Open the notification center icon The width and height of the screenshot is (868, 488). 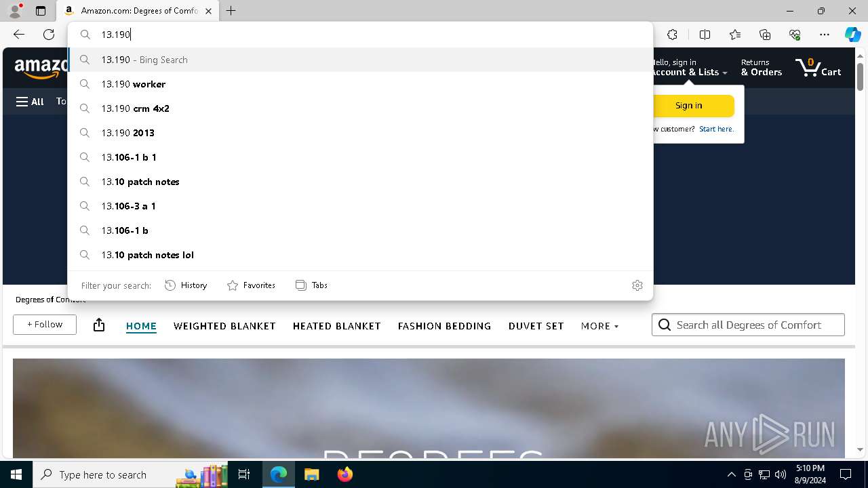(846, 474)
